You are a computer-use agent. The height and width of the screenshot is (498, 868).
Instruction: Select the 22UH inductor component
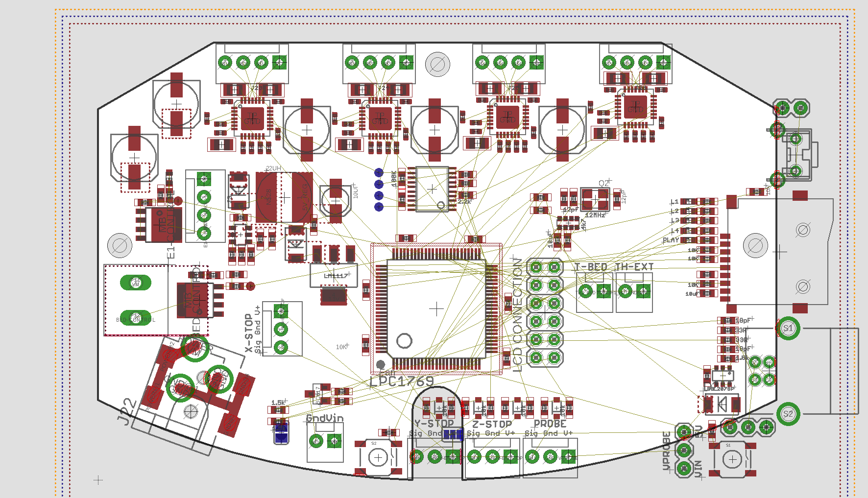[x=285, y=197]
